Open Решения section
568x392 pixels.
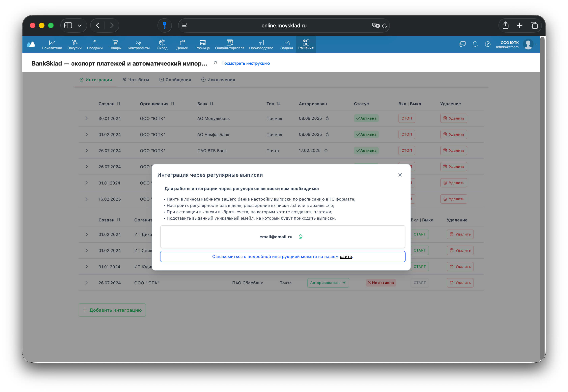point(306,44)
